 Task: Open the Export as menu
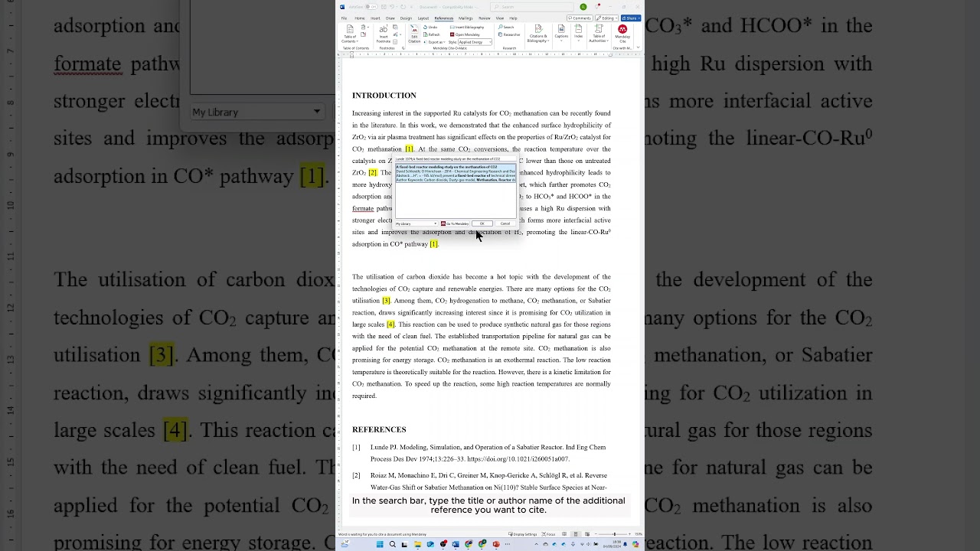[435, 42]
